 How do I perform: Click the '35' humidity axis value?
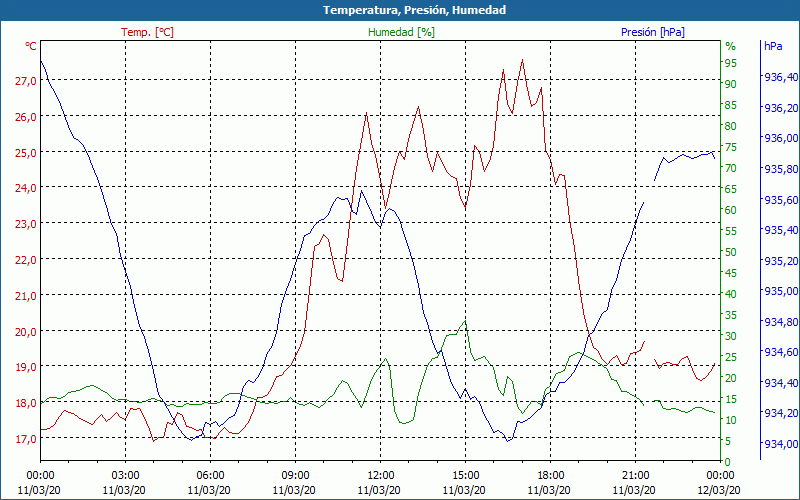(x=731, y=315)
